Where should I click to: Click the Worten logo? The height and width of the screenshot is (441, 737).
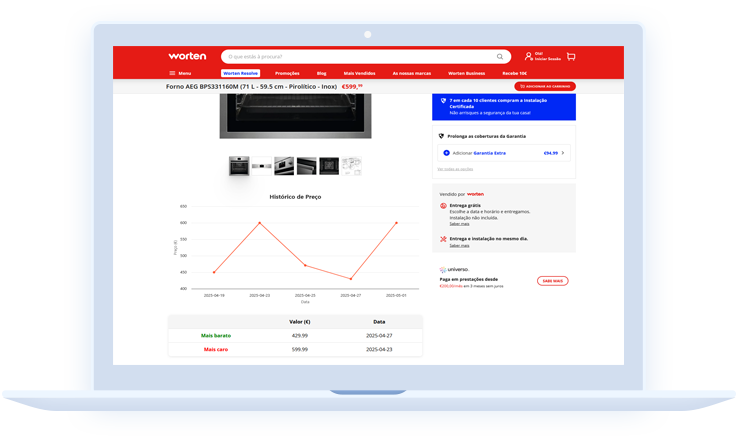pyautogui.click(x=187, y=56)
